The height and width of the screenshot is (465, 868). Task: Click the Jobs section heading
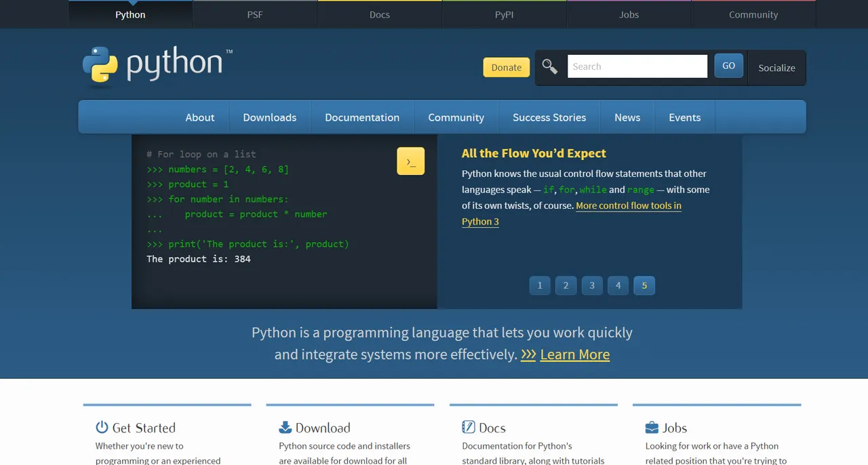point(675,428)
